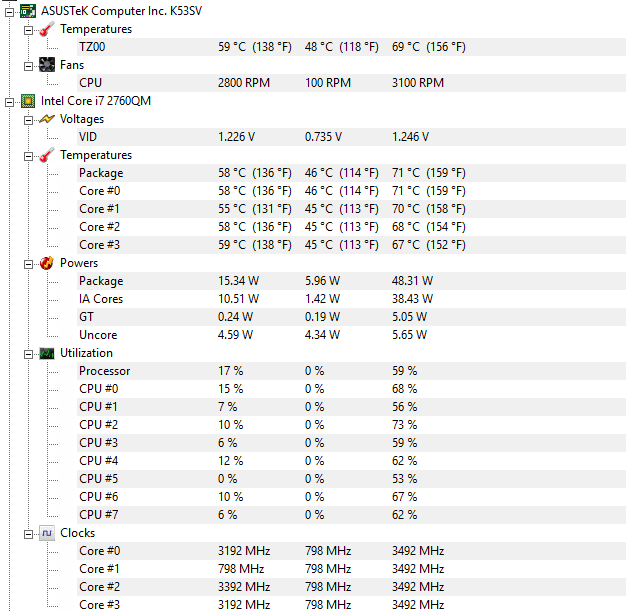Image resolution: width=626 pixels, height=612 pixels.
Task: Collapse the Fans section
Action: [x=28, y=66]
